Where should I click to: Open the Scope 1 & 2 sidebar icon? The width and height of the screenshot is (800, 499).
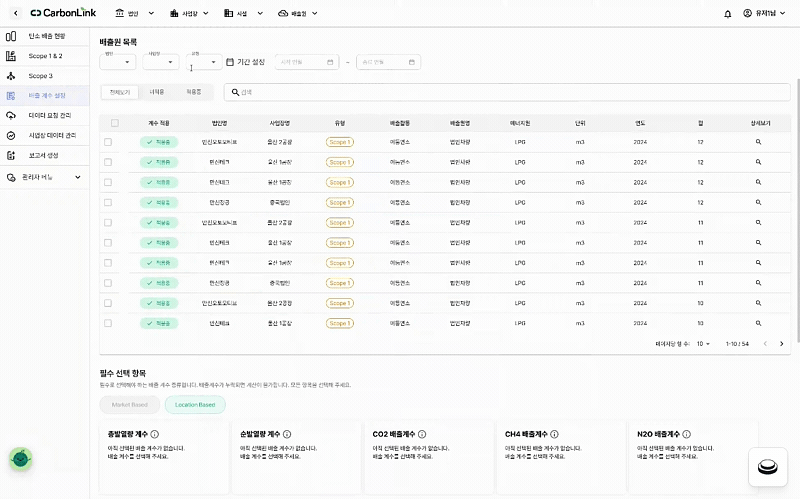pyautogui.click(x=11, y=56)
